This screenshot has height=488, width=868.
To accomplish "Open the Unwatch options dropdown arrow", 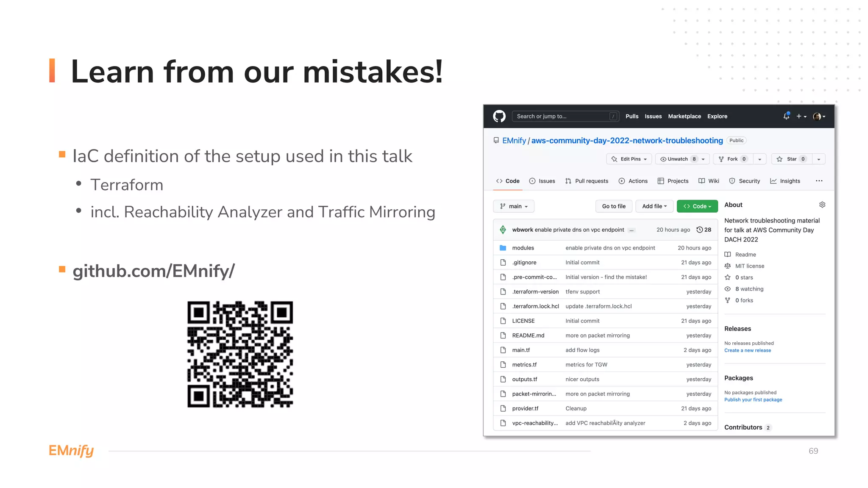I will pyautogui.click(x=704, y=159).
